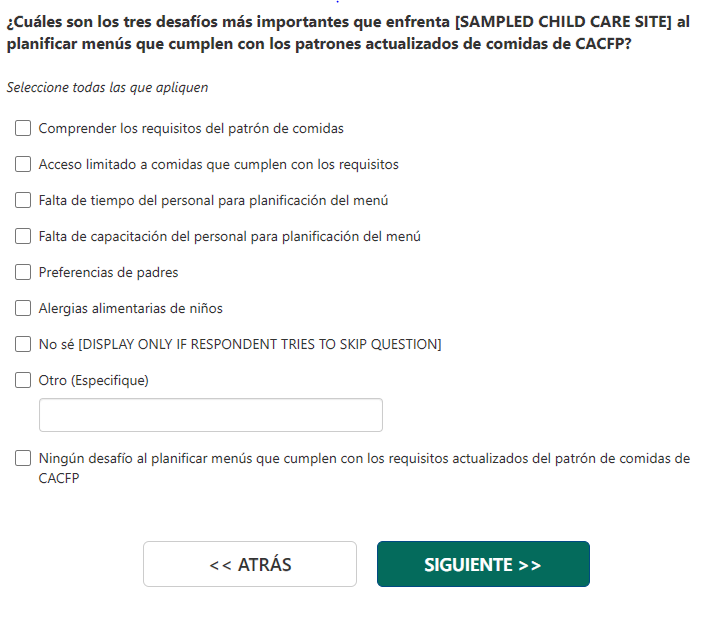This screenshot has width=713, height=622.
Task: Click the 'Comprender los requisitos' option label text
Action: pos(190,128)
